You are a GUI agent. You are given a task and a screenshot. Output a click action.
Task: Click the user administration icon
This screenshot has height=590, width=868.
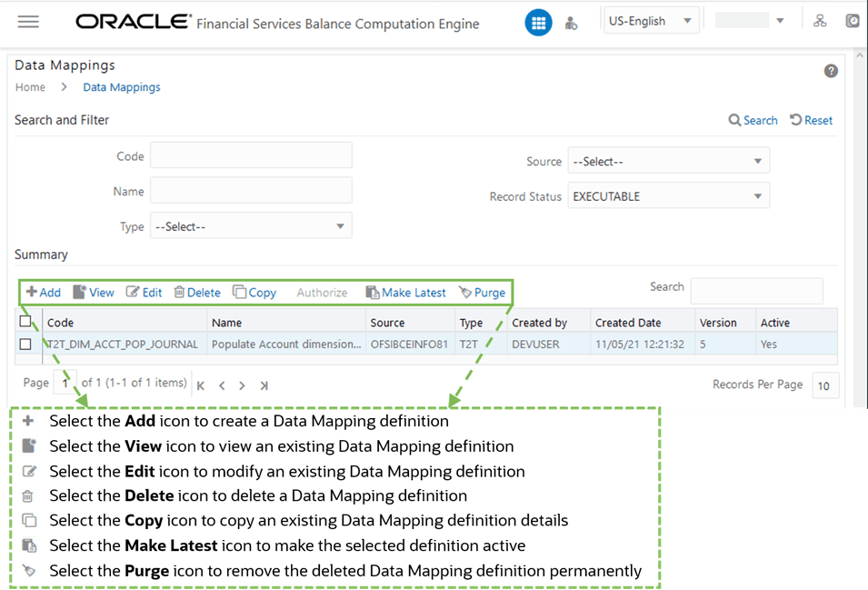pyautogui.click(x=571, y=24)
